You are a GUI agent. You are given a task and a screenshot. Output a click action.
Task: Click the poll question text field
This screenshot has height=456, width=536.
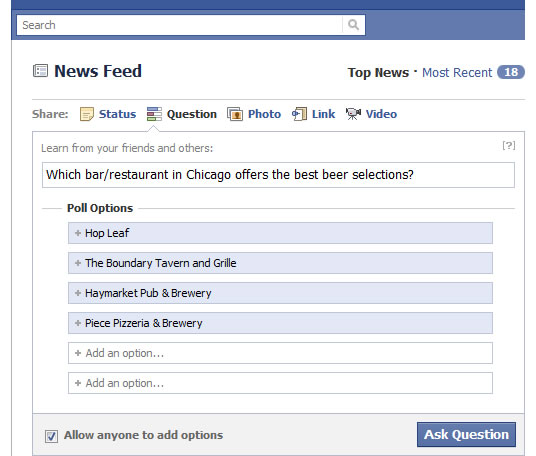pos(278,175)
